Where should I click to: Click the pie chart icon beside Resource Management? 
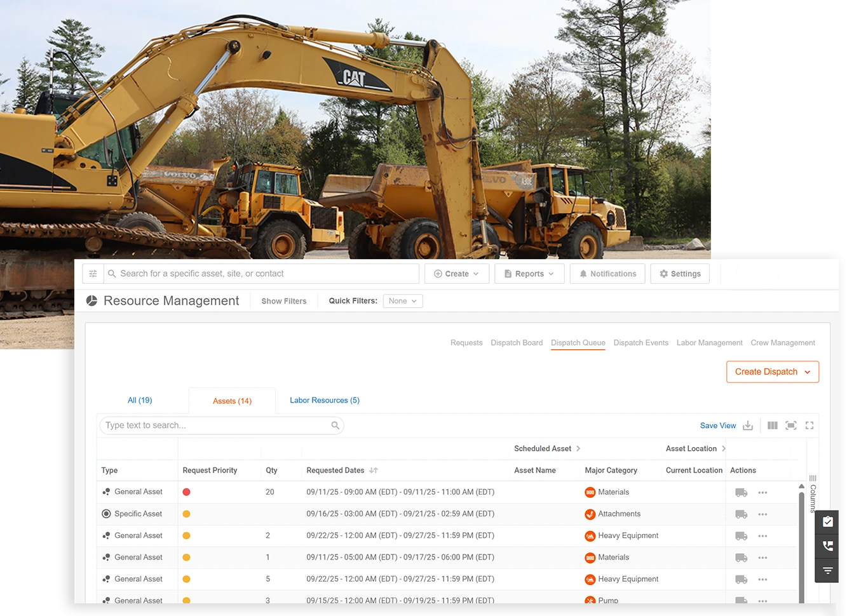(92, 300)
